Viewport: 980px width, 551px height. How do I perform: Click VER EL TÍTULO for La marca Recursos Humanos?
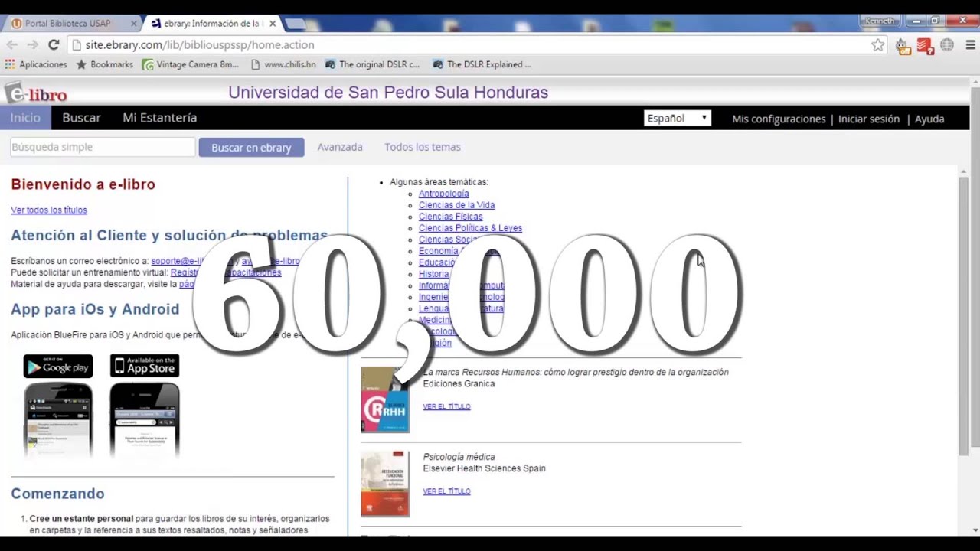pos(446,406)
